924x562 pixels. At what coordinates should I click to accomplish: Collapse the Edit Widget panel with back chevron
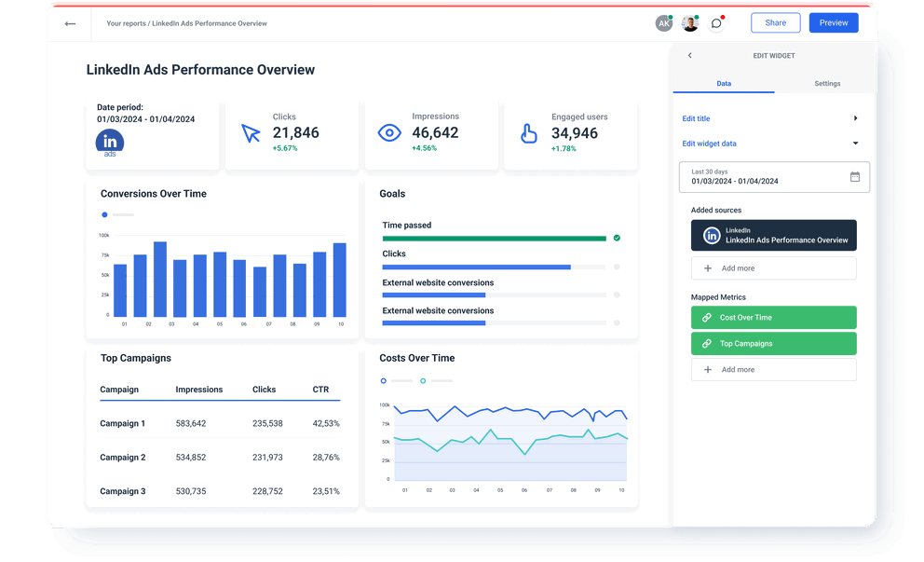(689, 55)
